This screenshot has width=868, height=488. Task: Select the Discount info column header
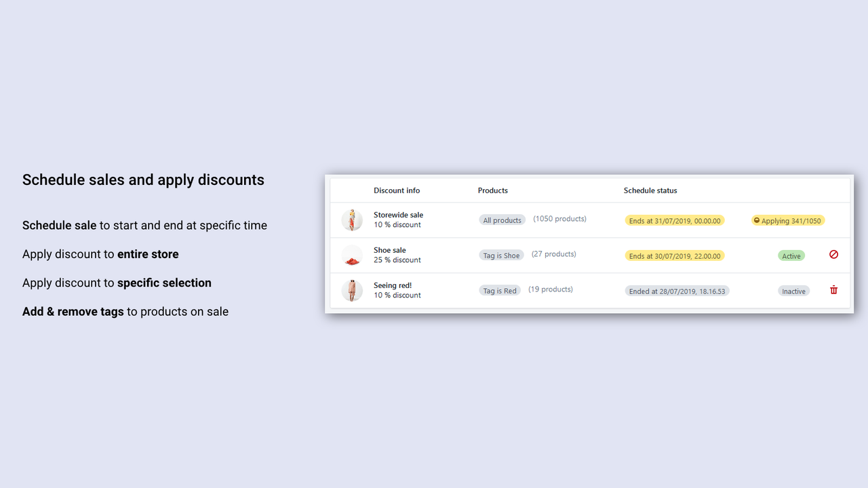397,190
